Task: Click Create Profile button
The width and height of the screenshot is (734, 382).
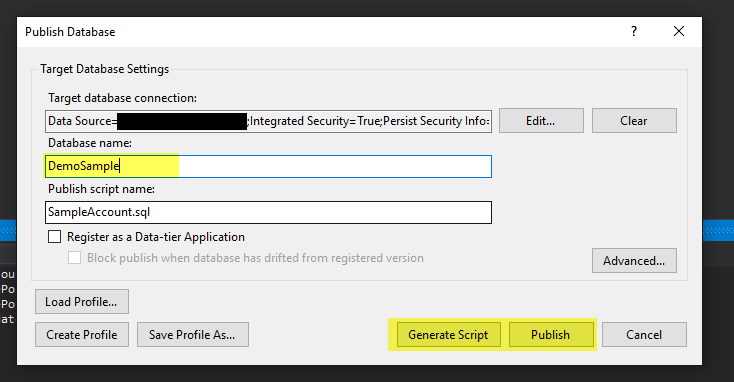Action: pyautogui.click(x=81, y=335)
